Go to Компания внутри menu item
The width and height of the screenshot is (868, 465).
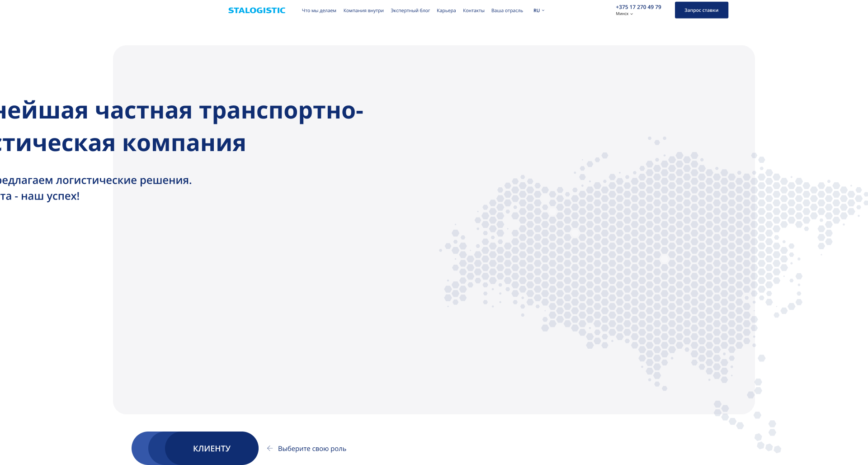(363, 10)
